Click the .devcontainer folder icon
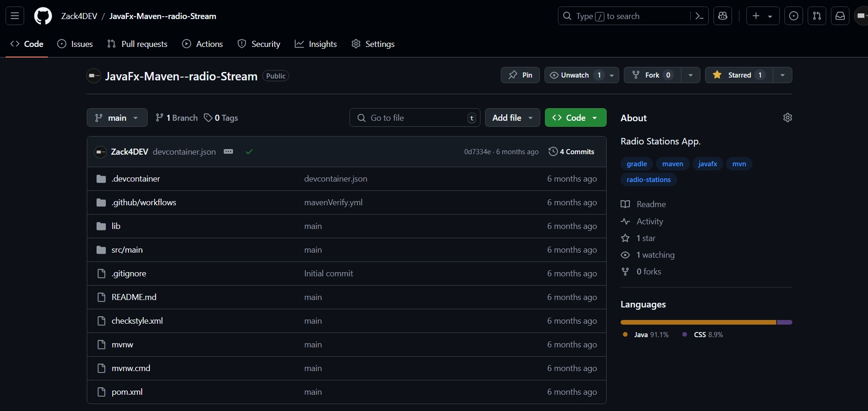This screenshot has height=411, width=868. [x=101, y=179]
